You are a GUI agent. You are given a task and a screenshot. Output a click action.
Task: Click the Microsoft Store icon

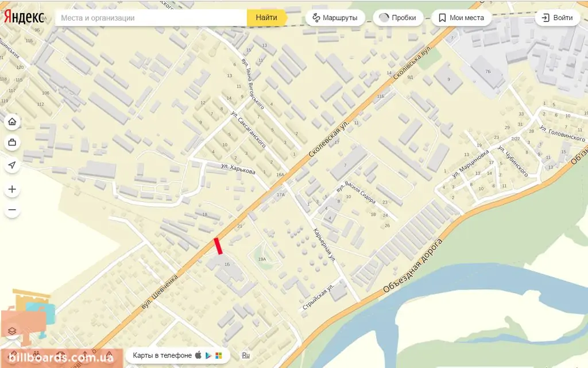[x=219, y=355]
